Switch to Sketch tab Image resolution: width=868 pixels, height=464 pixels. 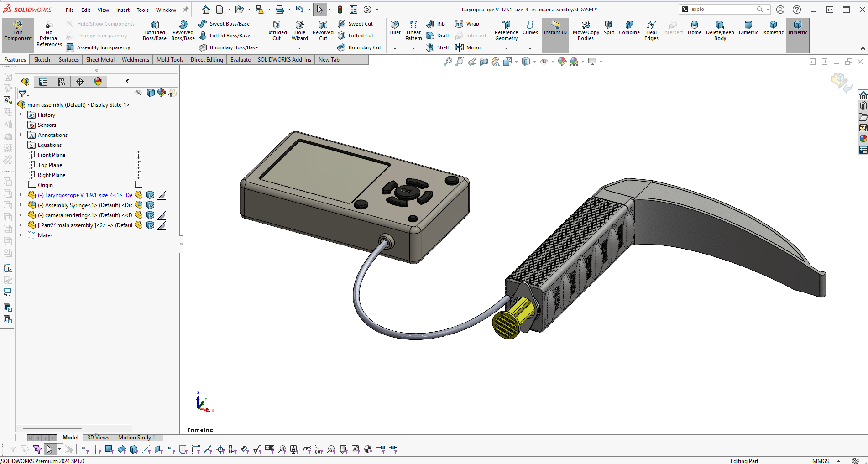42,60
